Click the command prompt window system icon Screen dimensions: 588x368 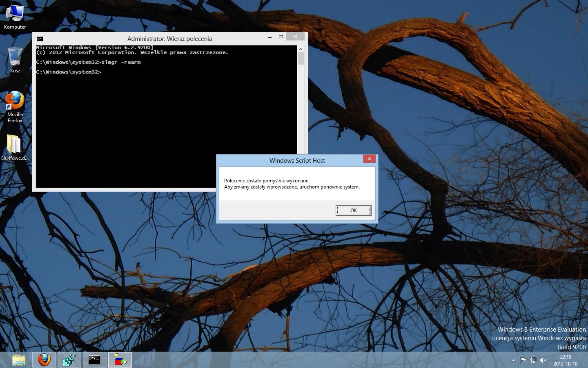(40, 39)
